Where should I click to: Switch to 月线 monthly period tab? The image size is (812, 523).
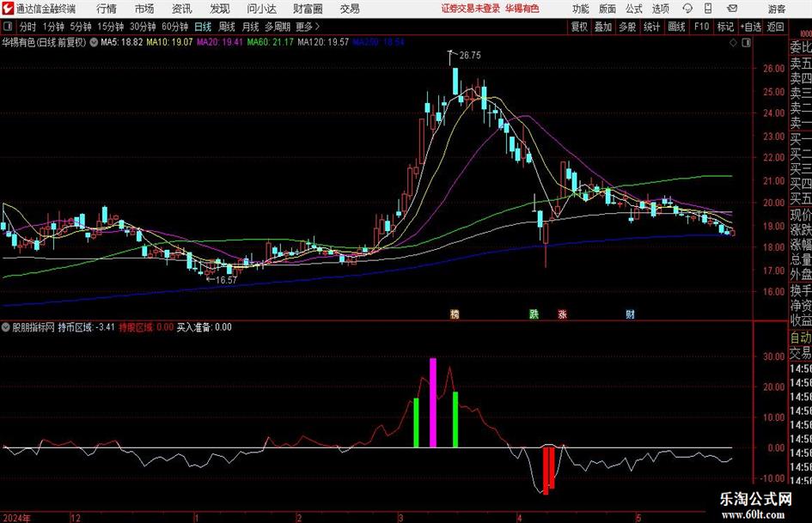(x=251, y=27)
